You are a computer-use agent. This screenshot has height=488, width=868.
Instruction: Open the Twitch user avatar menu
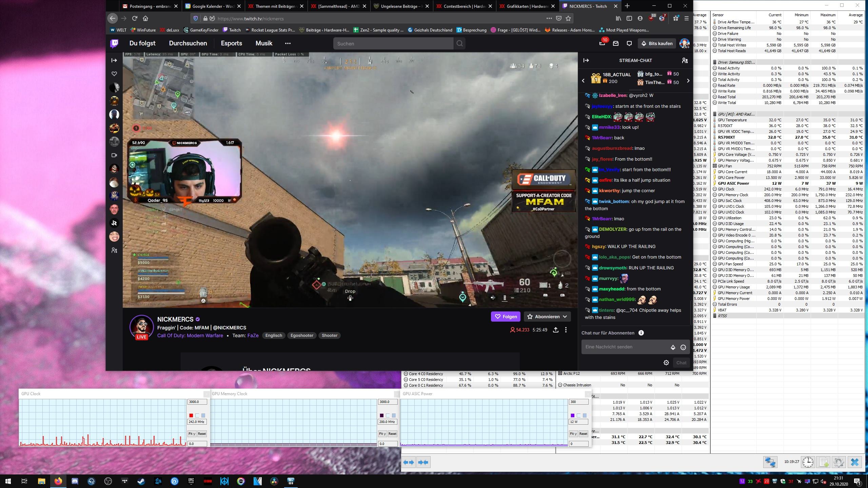point(684,43)
